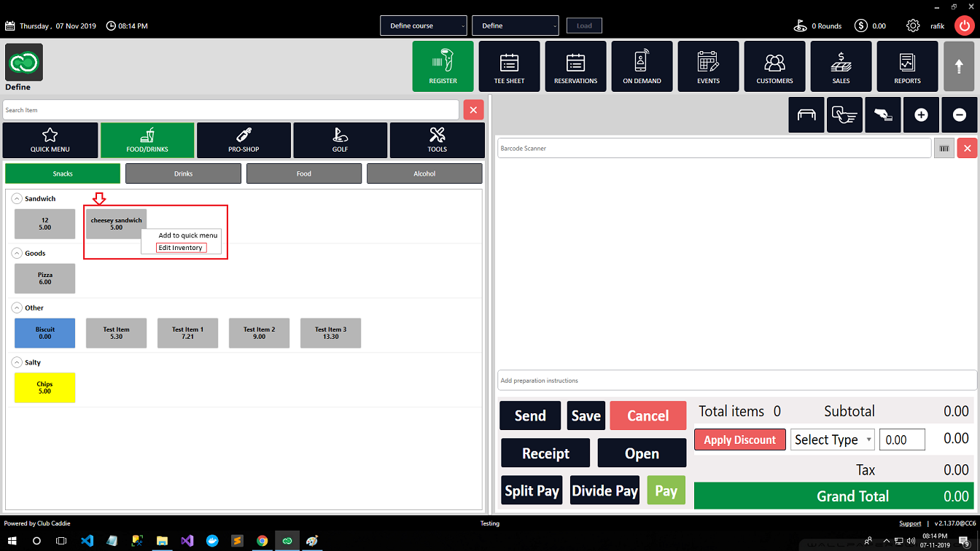Open Google Chrome from taskbar

click(x=262, y=541)
